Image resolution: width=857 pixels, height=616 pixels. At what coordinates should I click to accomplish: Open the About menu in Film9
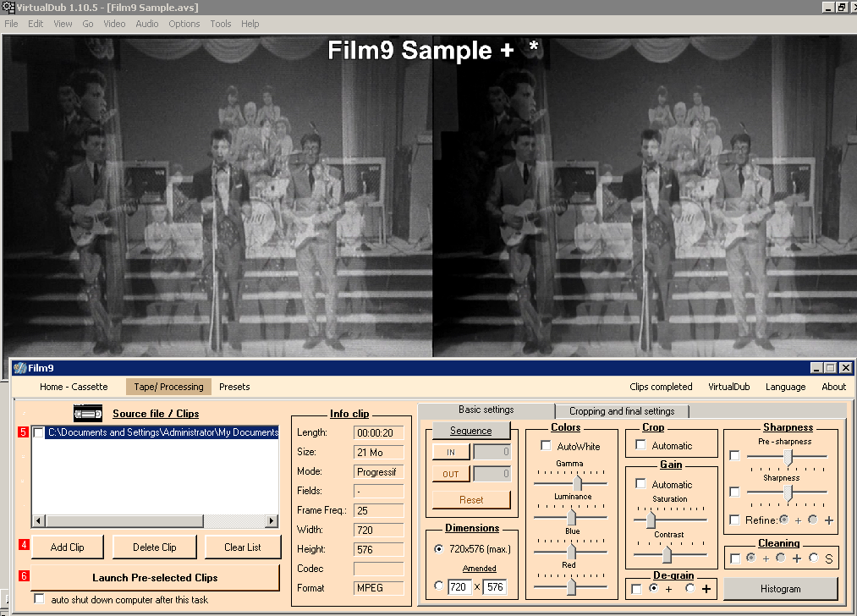(x=833, y=387)
